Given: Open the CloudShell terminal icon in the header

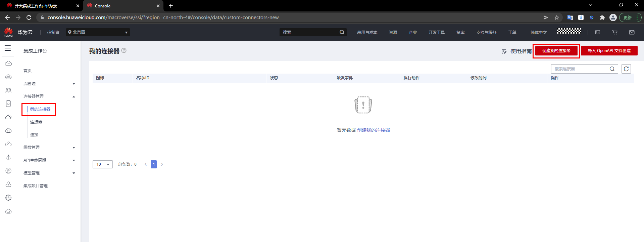Looking at the screenshot, I should tap(598, 32).
